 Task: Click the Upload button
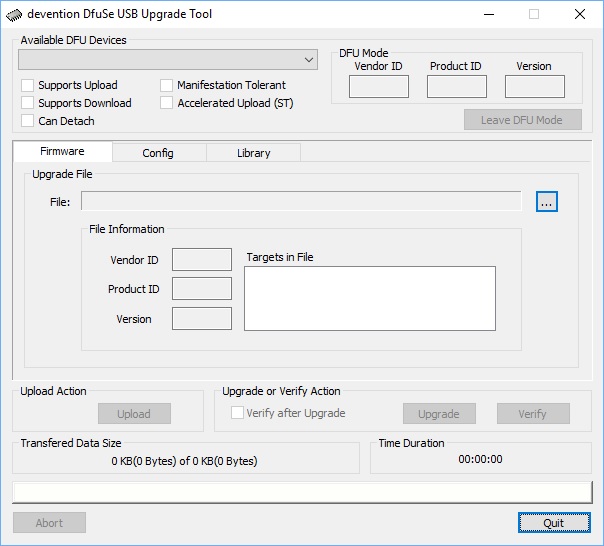[134, 413]
